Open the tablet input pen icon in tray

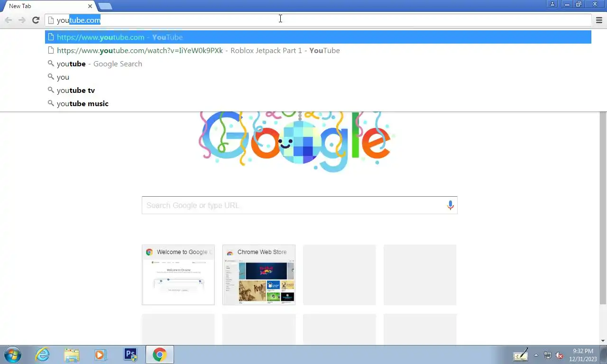click(521, 355)
